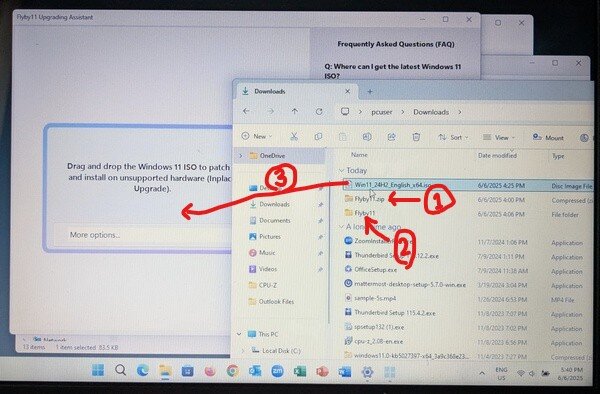
Task: Click the Cut scissors icon in toolbar
Action: (294, 137)
